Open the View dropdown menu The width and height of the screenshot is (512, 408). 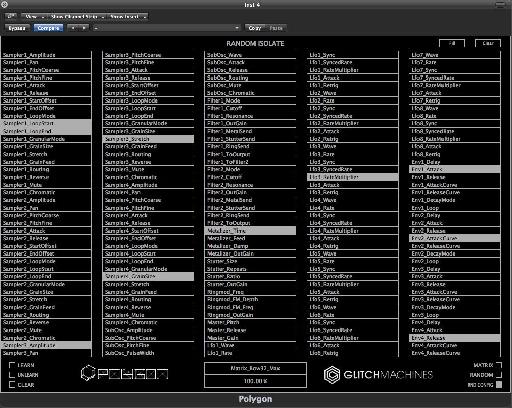coord(34,16)
